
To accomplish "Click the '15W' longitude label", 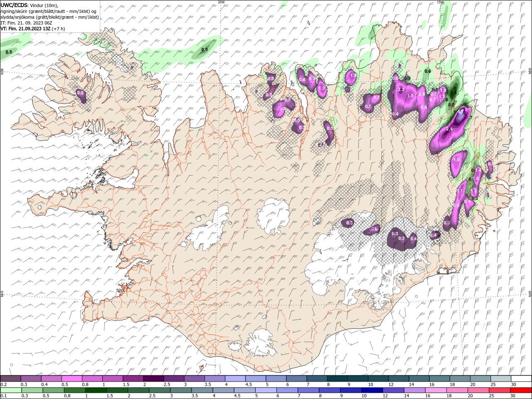I will [x=441, y=2].
